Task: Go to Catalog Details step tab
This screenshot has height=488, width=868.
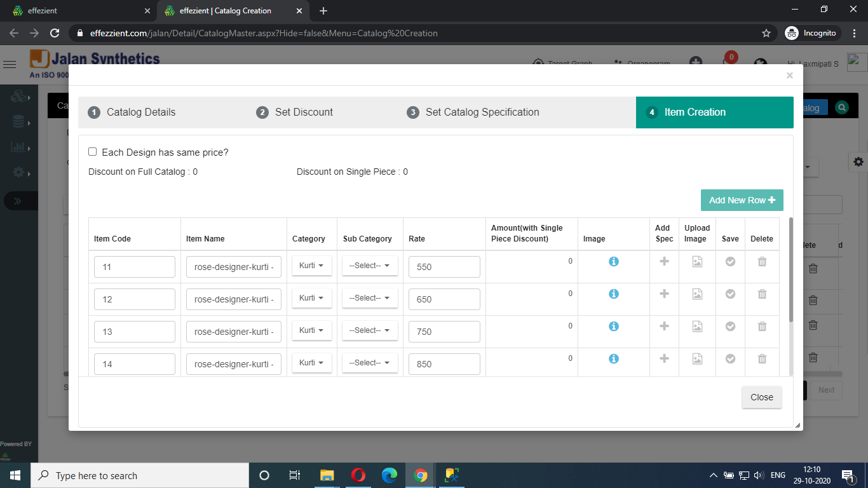Action: pyautogui.click(x=140, y=112)
